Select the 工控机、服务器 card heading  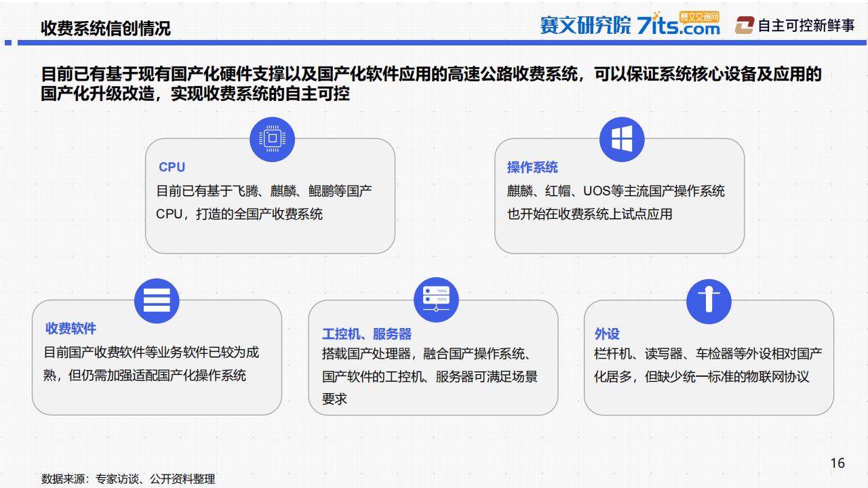pos(367,333)
